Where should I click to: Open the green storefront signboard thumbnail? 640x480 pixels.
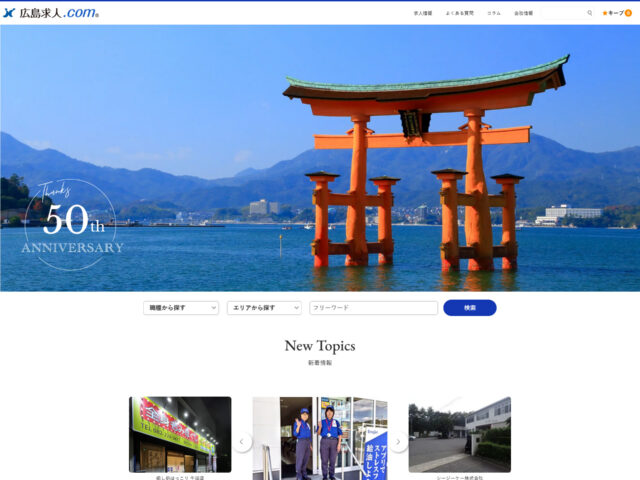coord(180,434)
